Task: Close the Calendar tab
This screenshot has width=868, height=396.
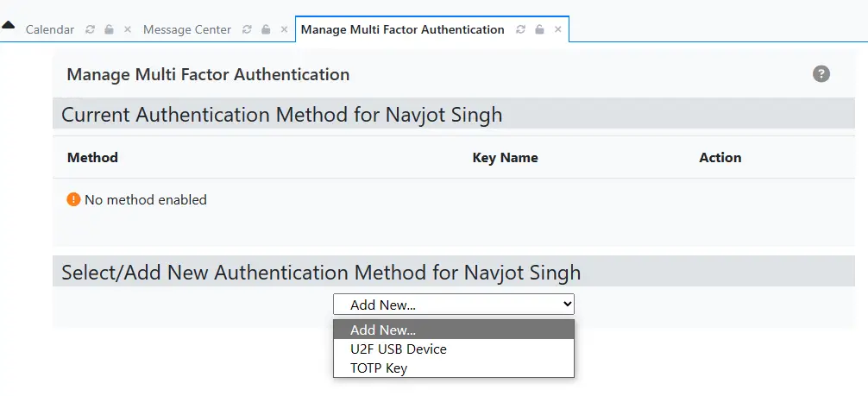Action: click(128, 29)
